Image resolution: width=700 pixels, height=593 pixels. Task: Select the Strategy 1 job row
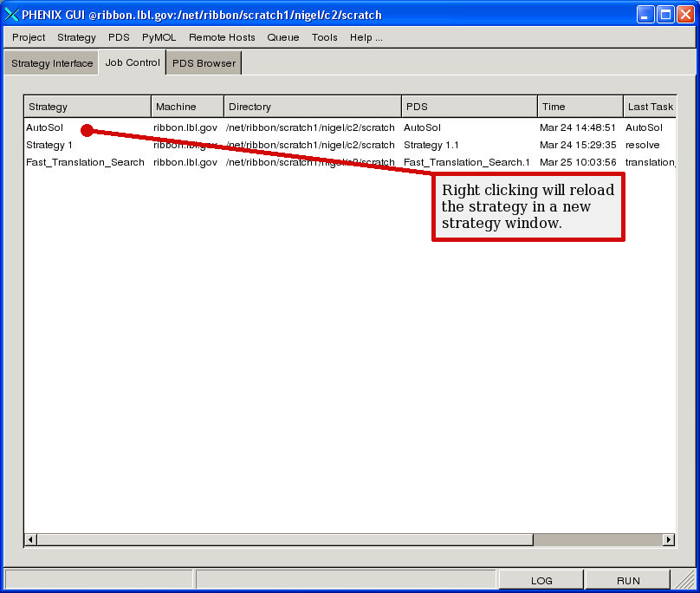click(49, 145)
